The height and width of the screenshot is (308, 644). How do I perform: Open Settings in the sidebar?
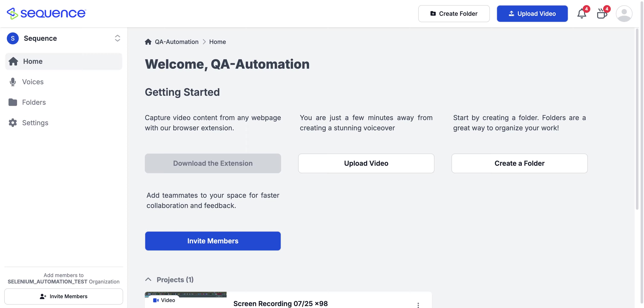[x=35, y=123]
